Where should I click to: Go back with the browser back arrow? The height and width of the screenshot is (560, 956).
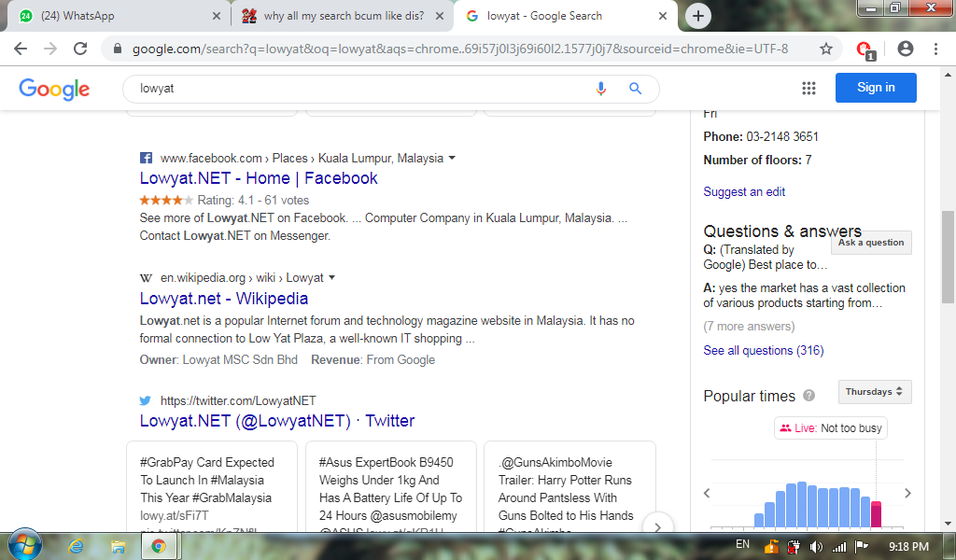[21, 49]
